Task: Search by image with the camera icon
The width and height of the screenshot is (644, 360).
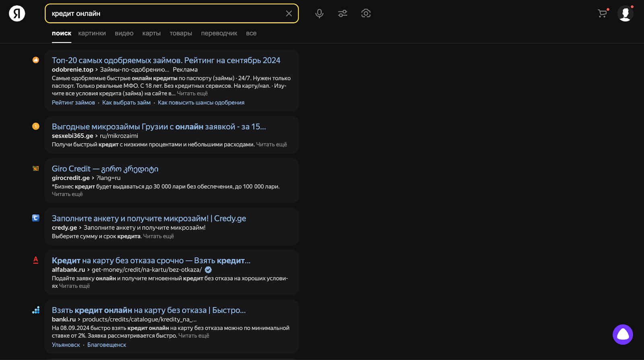Action: 366,13
